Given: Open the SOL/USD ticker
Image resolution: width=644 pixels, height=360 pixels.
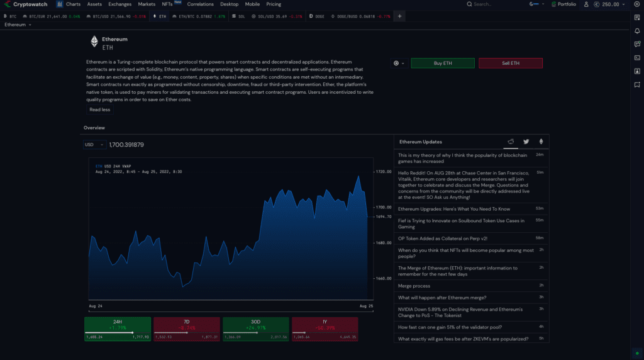Looking at the screenshot, I should (x=277, y=16).
